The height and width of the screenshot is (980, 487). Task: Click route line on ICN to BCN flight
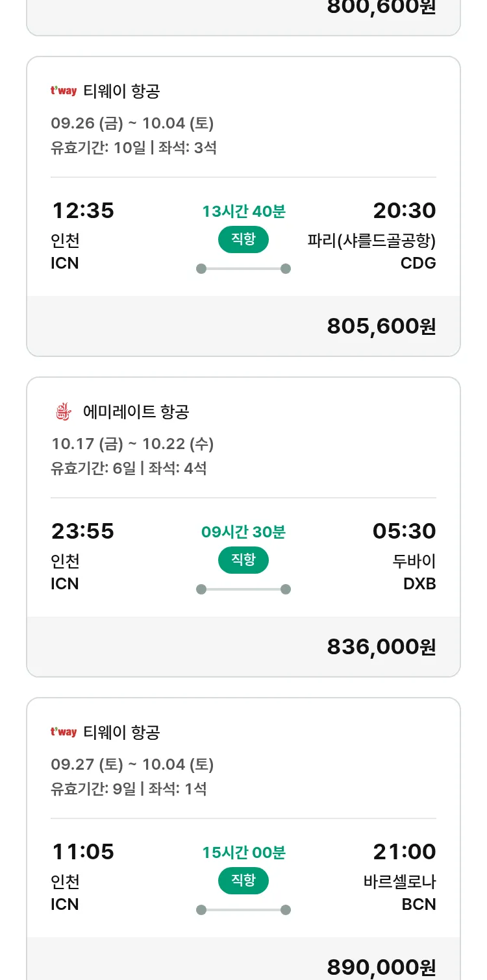(243, 910)
